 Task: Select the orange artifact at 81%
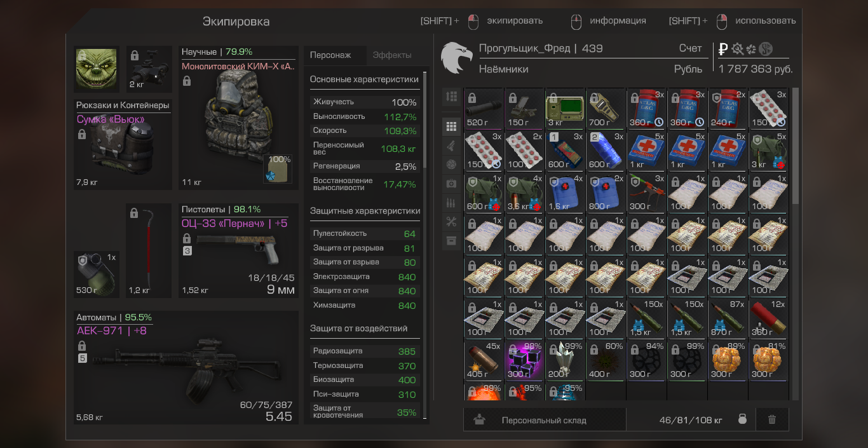[x=768, y=360]
